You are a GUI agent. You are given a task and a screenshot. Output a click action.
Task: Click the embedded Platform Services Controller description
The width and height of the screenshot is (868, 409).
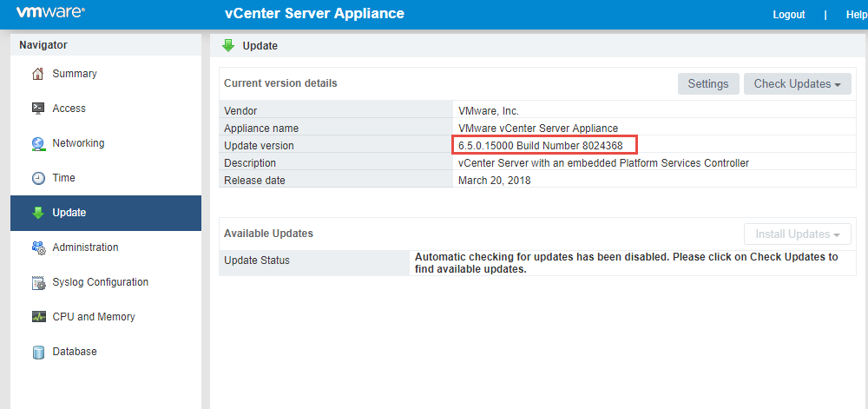(x=603, y=163)
